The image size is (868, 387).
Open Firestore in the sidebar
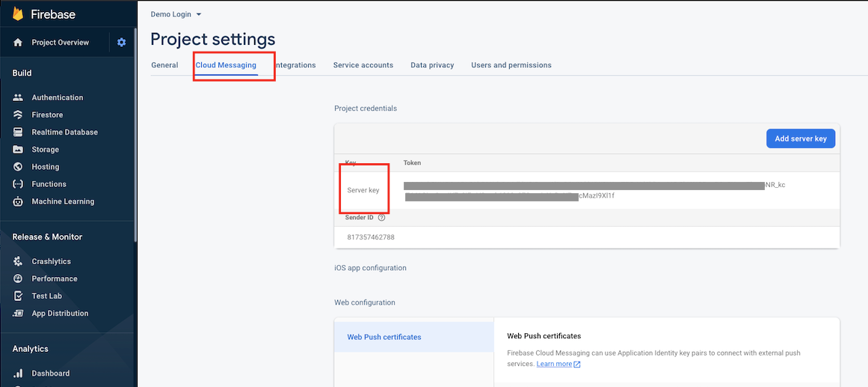pos(47,115)
